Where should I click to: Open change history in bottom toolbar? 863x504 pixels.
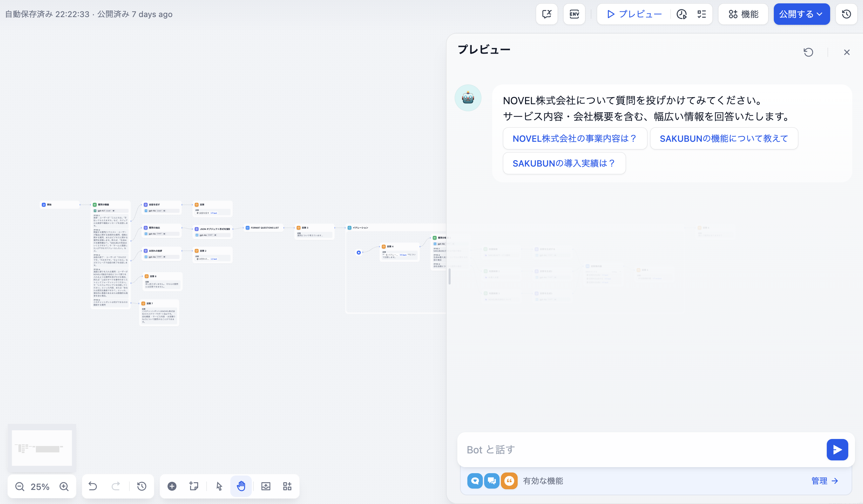tap(141, 486)
